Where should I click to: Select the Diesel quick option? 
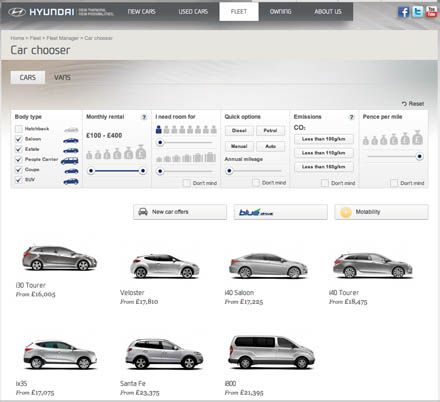[x=239, y=131]
